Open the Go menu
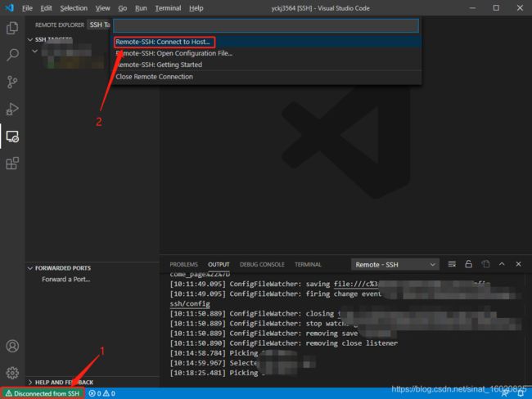The width and height of the screenshot is (532, 399). [x=123, y=8]
